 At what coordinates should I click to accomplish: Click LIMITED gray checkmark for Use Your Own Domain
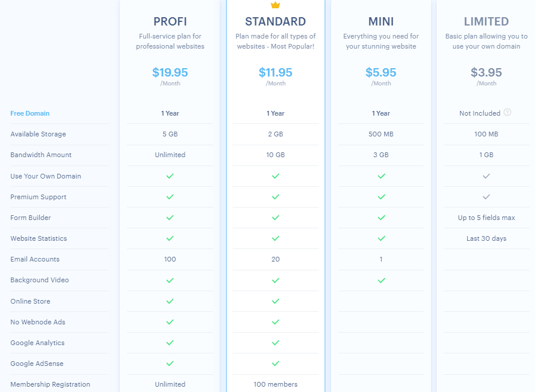tap(487, 176)
